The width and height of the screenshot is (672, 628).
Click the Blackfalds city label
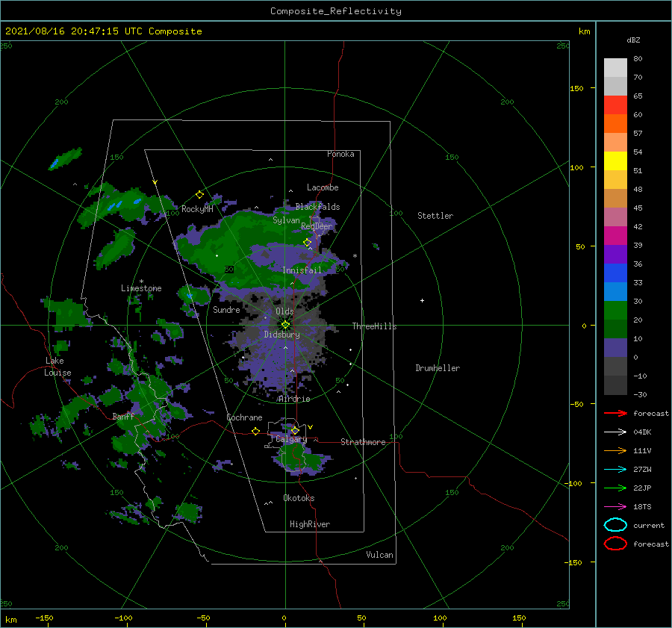317,207
